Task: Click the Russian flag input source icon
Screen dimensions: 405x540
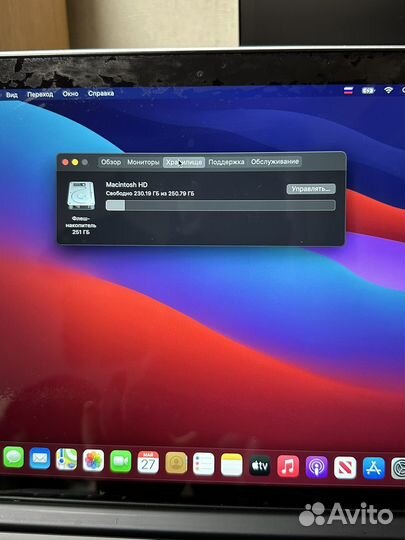Action: pyautogui.click(x=348, y=91)
